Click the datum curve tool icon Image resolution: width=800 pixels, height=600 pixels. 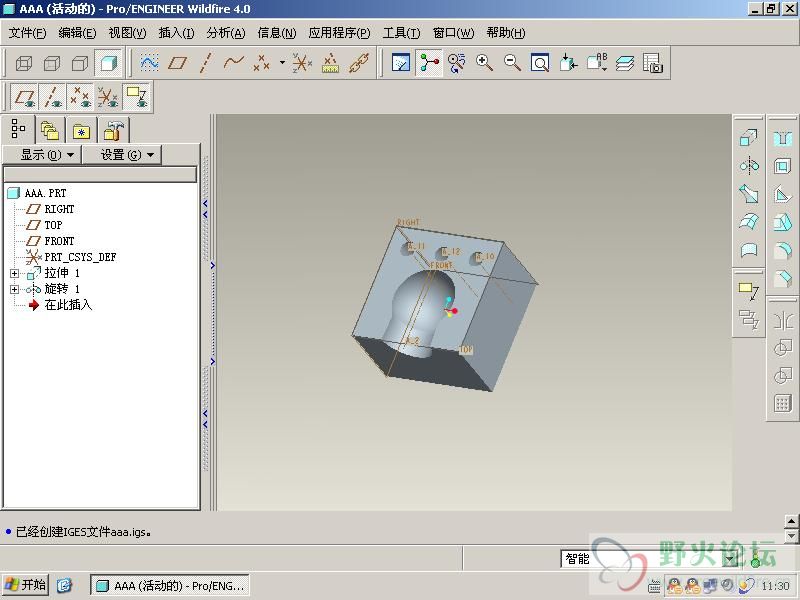pyautogui.click(x=234, y=63)
